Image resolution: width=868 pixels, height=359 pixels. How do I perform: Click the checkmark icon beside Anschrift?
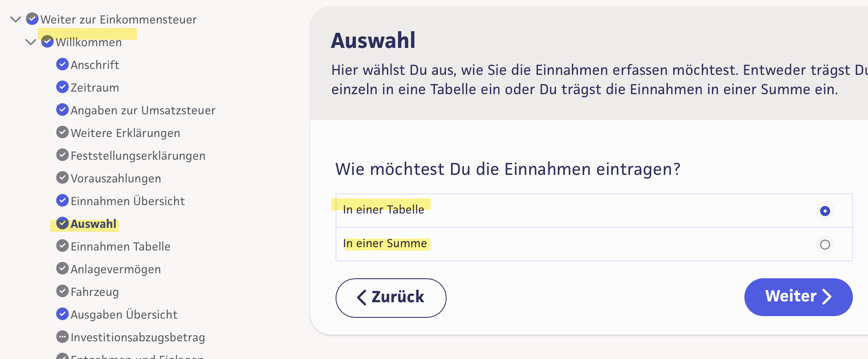pos(62,64)
